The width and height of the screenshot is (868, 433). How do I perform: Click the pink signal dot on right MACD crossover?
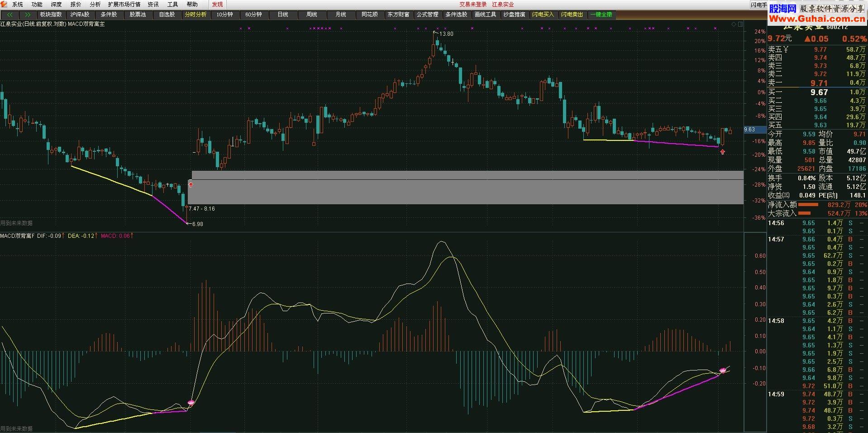723,370
